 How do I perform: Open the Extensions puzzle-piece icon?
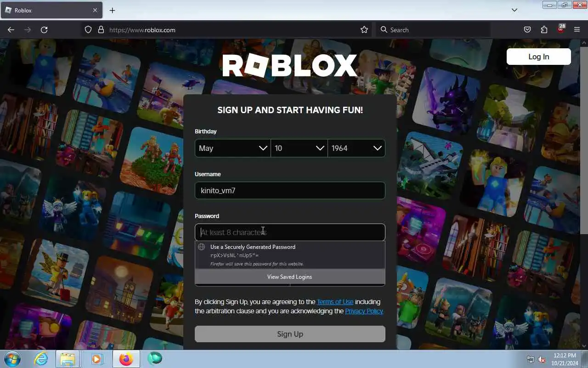(544, 30)
